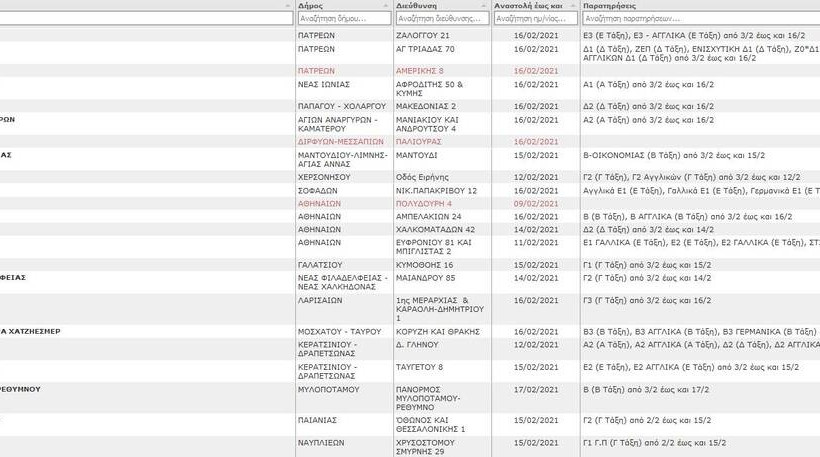Image resolution: width=820 pixels, height=457 pixels.
Task: Sort by the Διεύθυνση column header
Action: click(416, 5)
